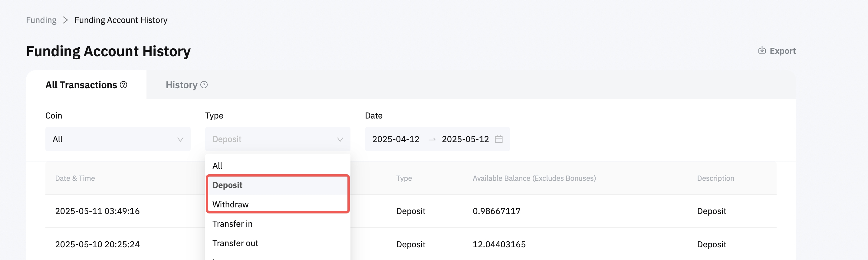Edit the end date 2025-05-12
868x260 pixels.
(465, 139)
